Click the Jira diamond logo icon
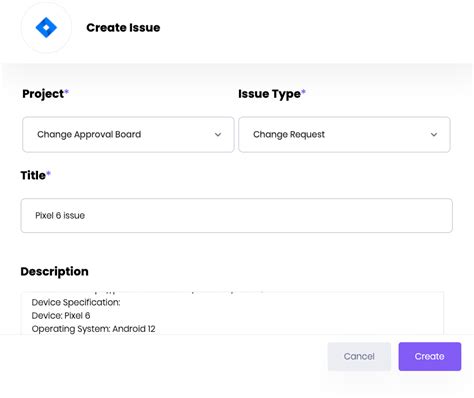This screenshot has width=474, height=398. 46,27
